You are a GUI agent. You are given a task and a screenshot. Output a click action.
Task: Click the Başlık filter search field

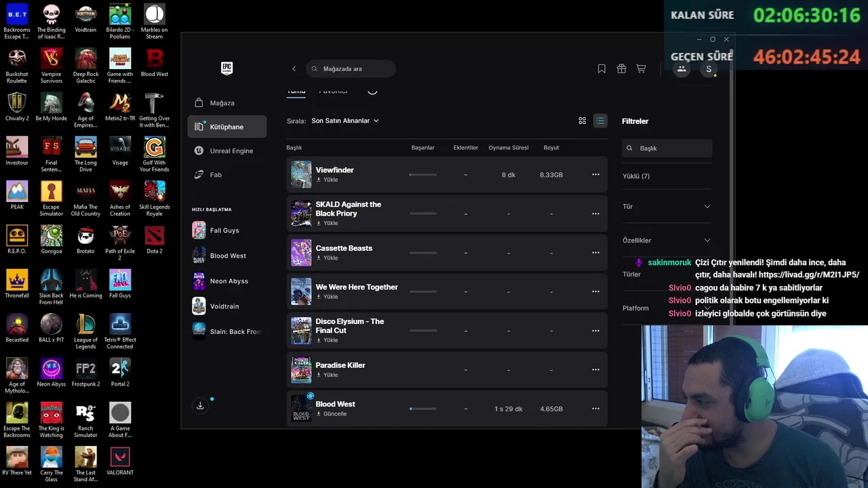click(667, 148)
